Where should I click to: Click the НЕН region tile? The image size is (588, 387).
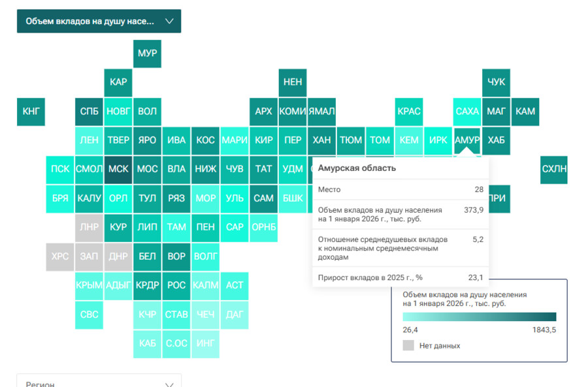(x=293, y=82)
